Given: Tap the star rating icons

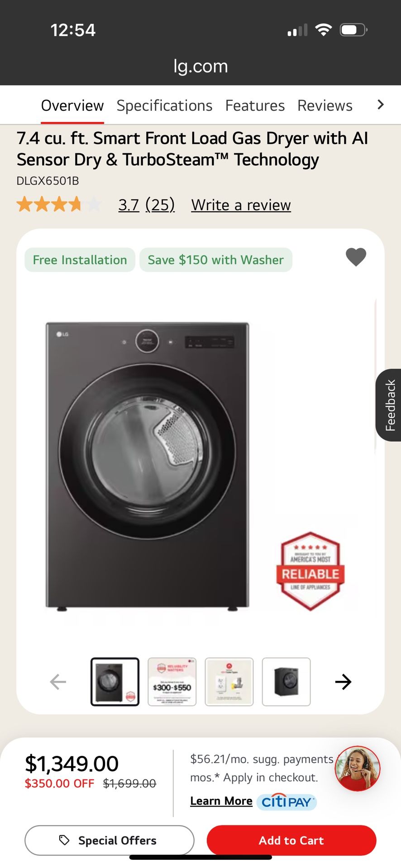Looking at the screenshot, I should click(x=59, y=204).
